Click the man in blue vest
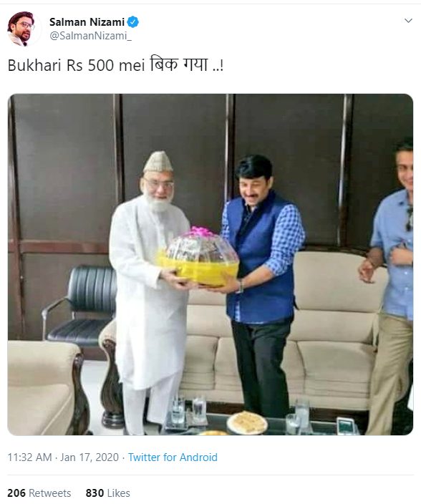Image resolution: width=421 pixels, height=504 pixels. click(x=261, y=284)
